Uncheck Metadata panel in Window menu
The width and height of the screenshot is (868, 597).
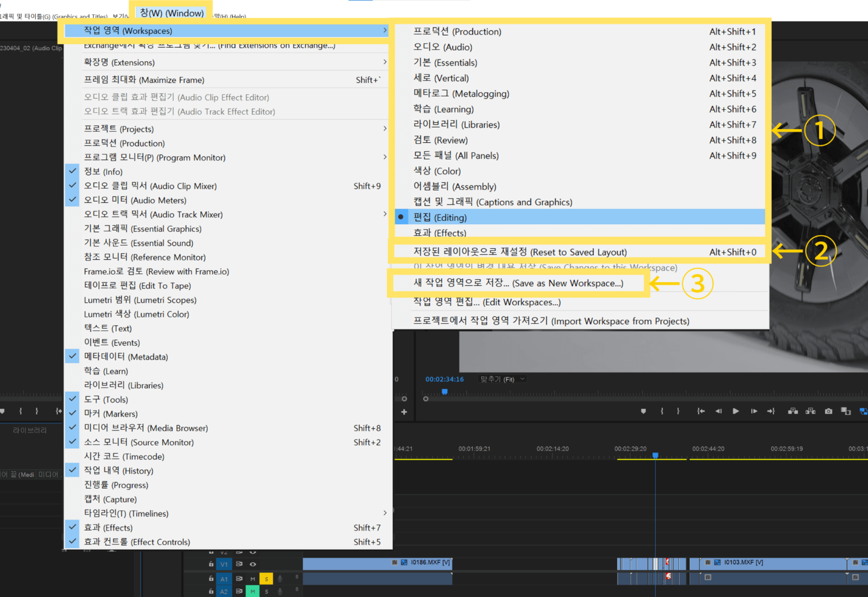click(125, 356)
